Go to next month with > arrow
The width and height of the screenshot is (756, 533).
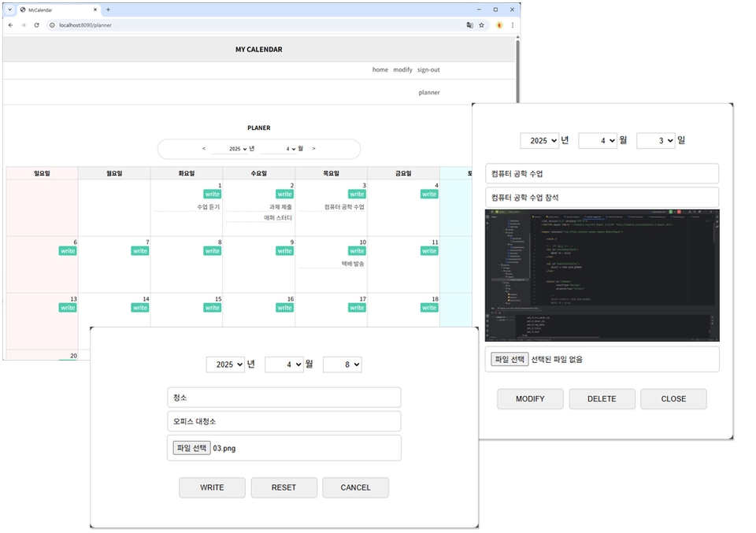(314, 149)
